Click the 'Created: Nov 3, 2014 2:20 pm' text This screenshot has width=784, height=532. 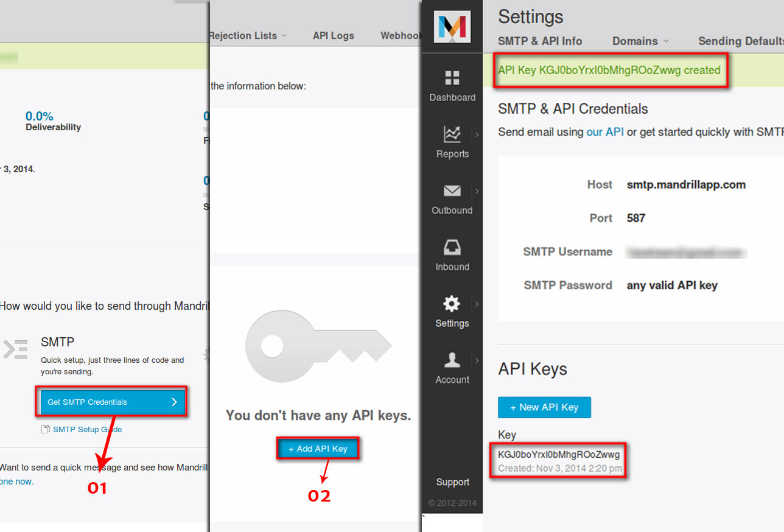[x=560, y=468]
